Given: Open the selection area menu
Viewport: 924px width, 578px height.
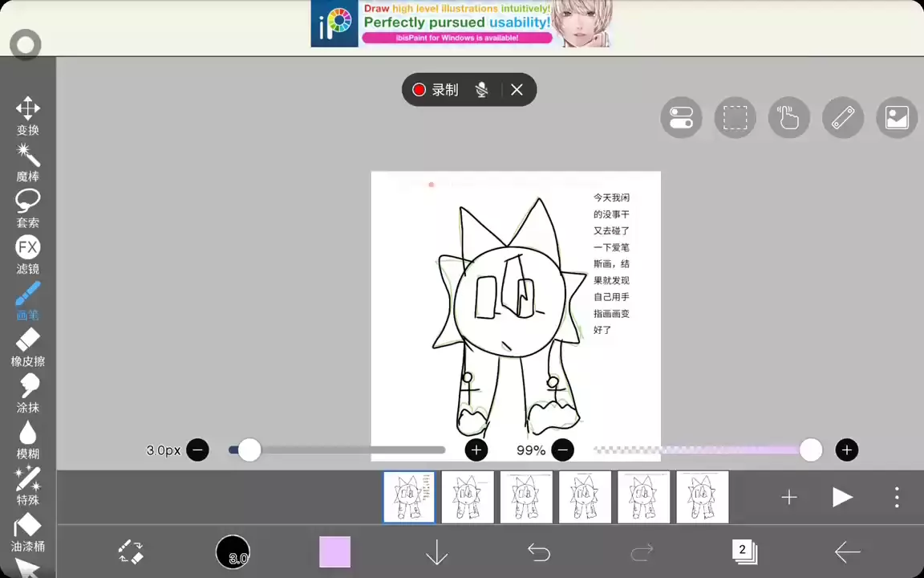Looking at the screenshot, I should click(735, 118).
